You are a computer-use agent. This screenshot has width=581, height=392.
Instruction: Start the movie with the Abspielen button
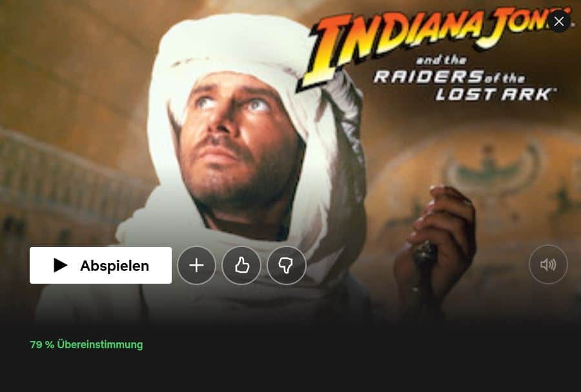pyautogui.click(x=101, y=265)
